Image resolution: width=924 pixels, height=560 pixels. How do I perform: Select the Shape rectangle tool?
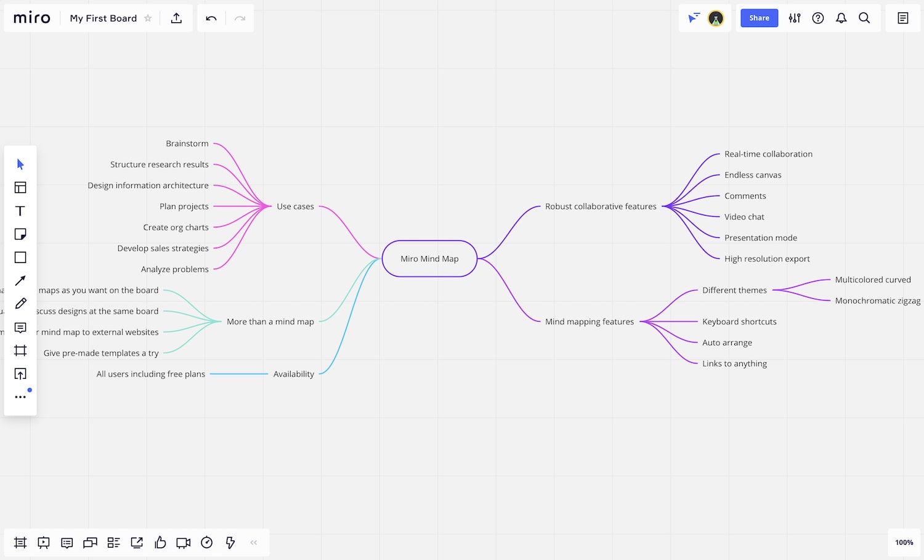click(x=20, y=258)
